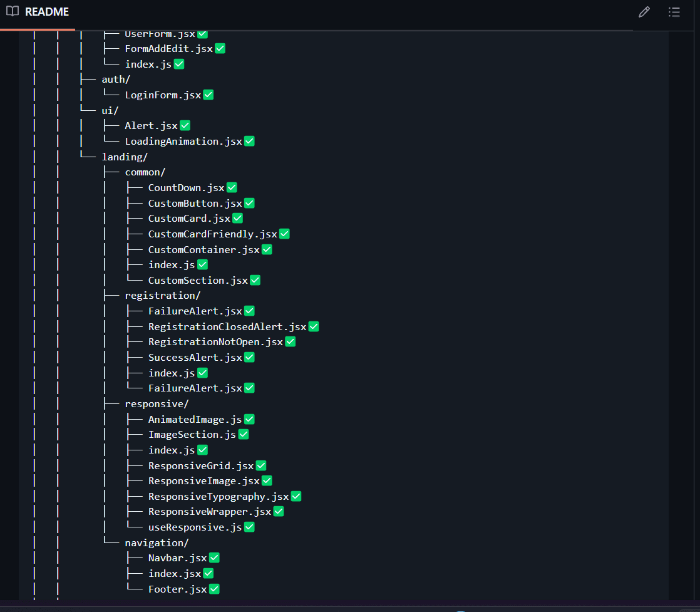Collapse the landing/ folder entry
This screenshot has width=700, height=612.
(x=125, y=156)
